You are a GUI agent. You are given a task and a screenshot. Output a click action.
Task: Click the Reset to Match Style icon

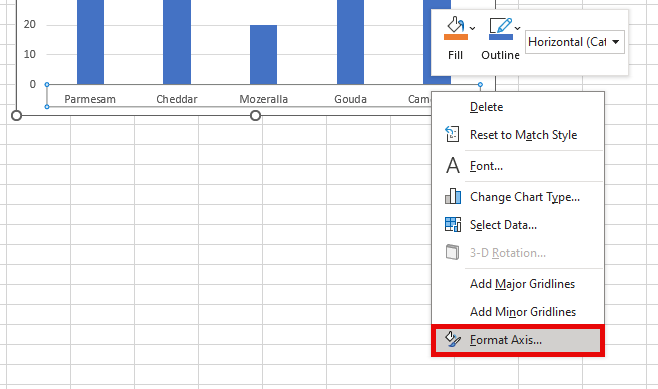pyautogui.click(x=452, y=134)
